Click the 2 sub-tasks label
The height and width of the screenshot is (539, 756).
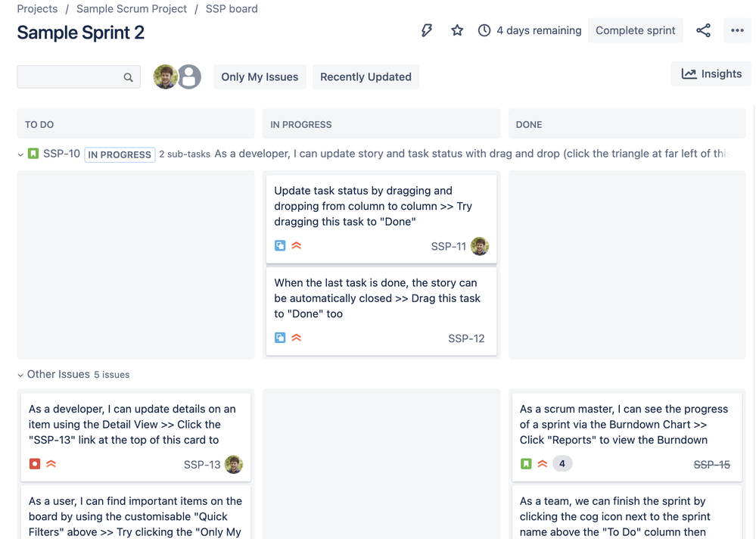(x=185, y=154)
